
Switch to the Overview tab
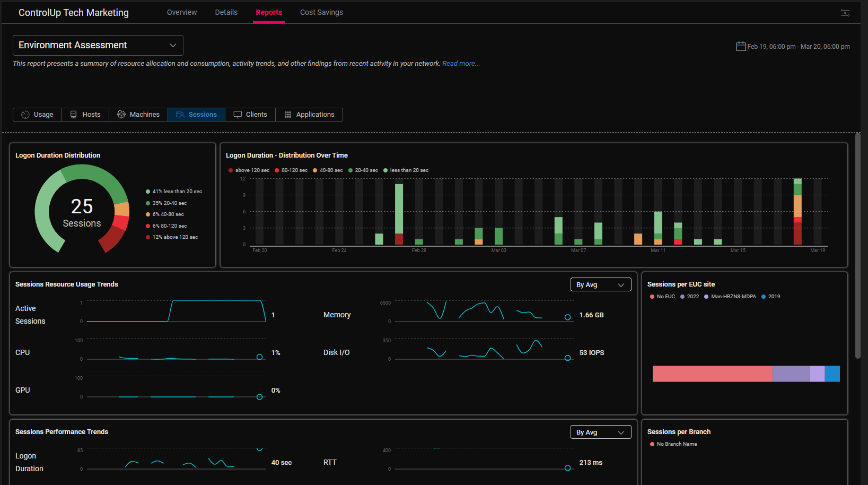pyautogui.click(x=182, y=12)
